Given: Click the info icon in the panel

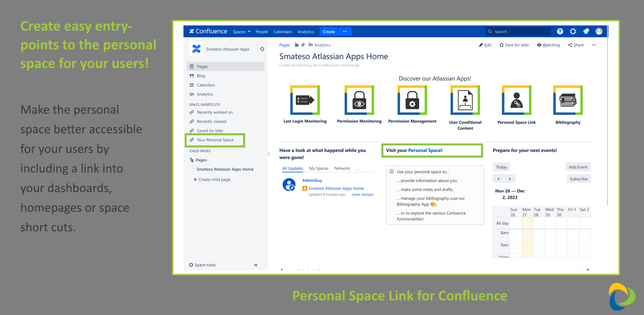Looking at the screenshot, I should (x=392, y=171).
